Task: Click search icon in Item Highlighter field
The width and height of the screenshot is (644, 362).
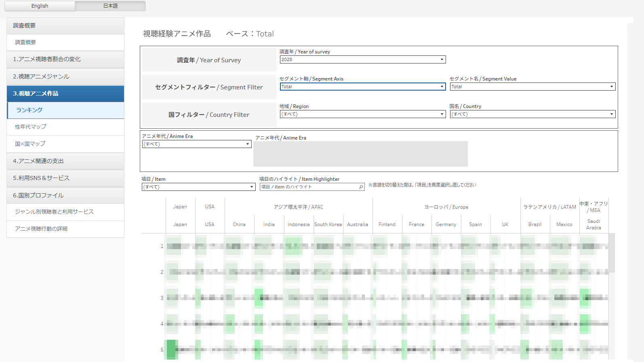Action: click(361, 187)
